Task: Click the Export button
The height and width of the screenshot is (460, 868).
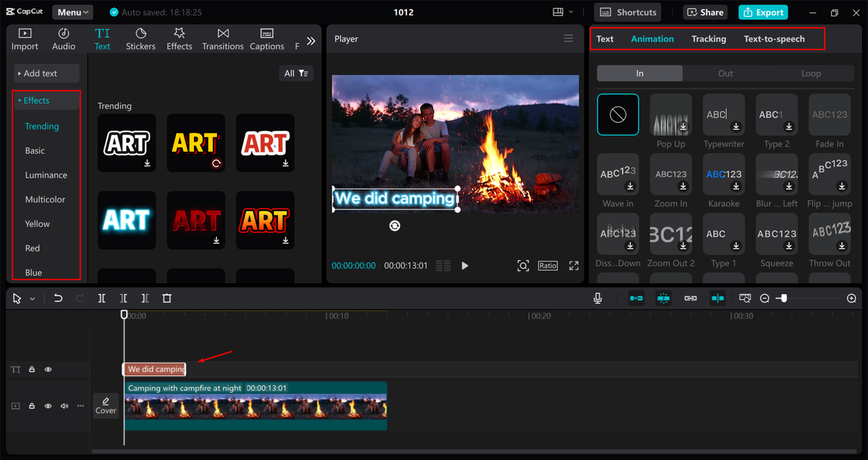Action: click(763, 12)
